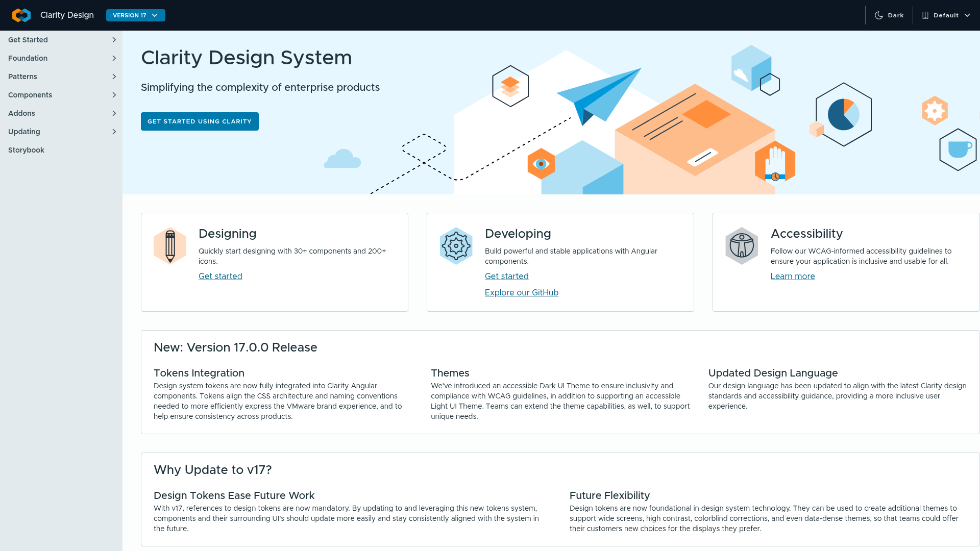Click the Themes section heading
This screenshot has height=551, width=980.
coord(450,373)
